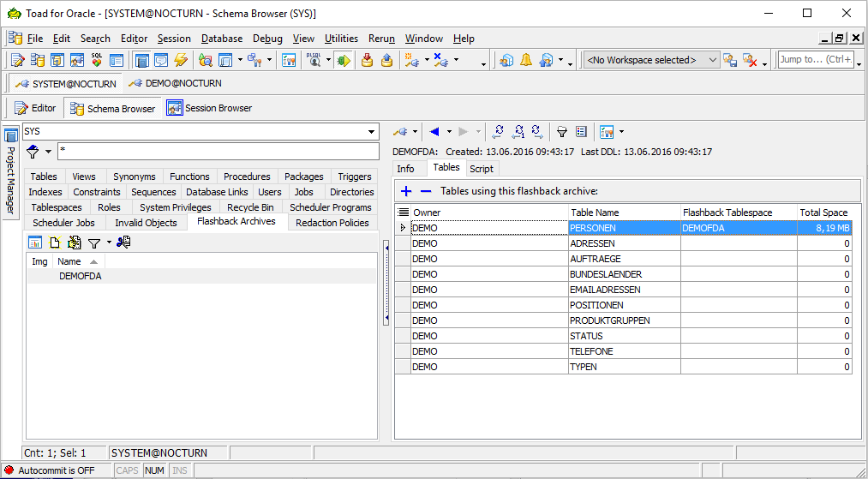This screenshot has width=868, height=479.
Task: Click the SQL optimizer icon in toolbar
Action: pos(97,60)
